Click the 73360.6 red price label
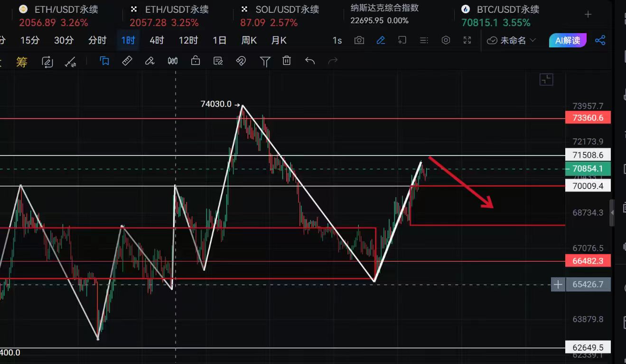Image resolution: width=626 pixels, height=364 pixels. click(x=588, y=118)
